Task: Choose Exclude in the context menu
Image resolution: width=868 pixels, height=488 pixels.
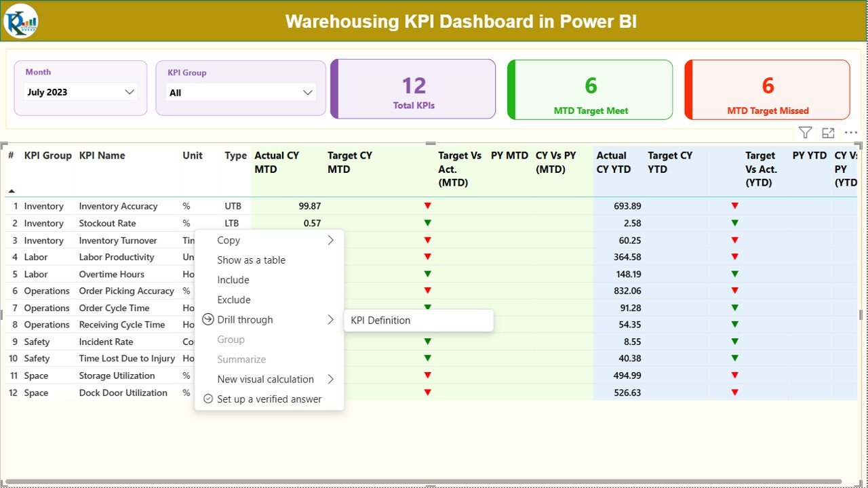Action: point(233,300)
